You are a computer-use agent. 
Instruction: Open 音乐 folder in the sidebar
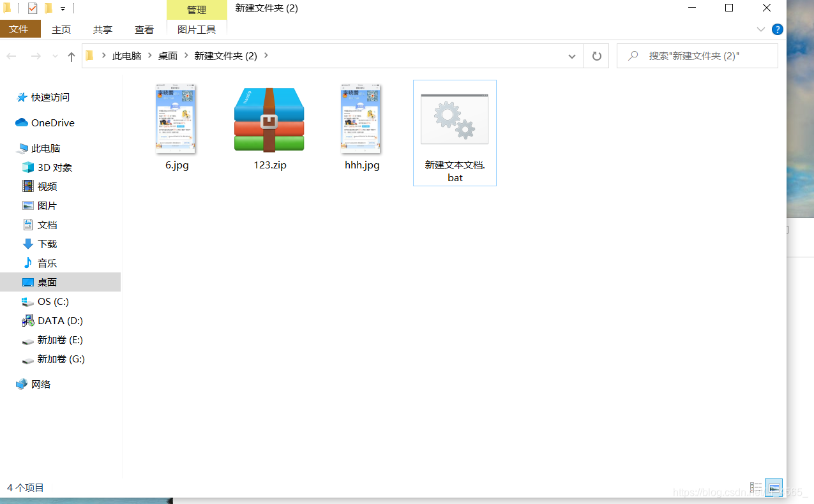coord(47,263)
